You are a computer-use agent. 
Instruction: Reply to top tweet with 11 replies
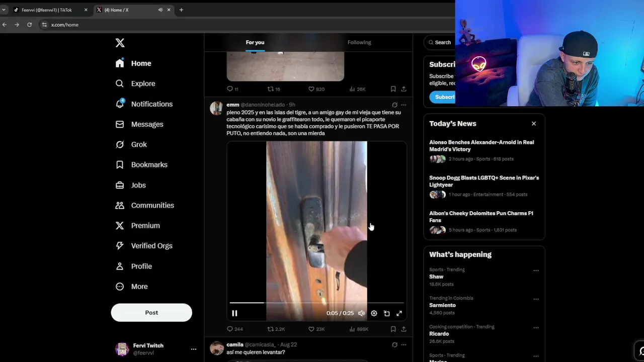(x=232, y=89)
